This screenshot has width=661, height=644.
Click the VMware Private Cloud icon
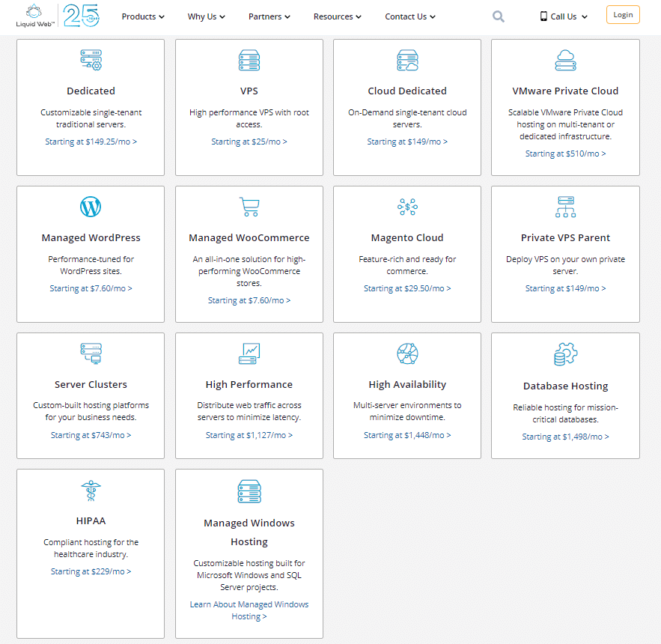(565, 60)
